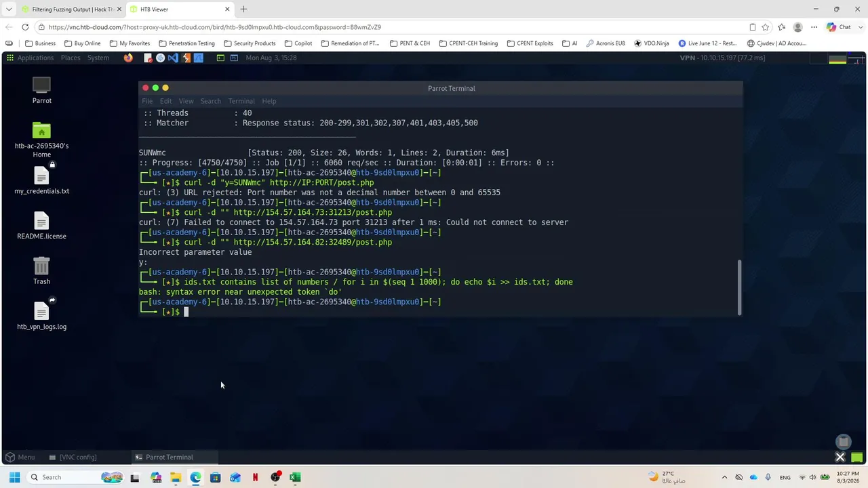Open the terminal Help menu
868x488 pixels.
point(269,101)
